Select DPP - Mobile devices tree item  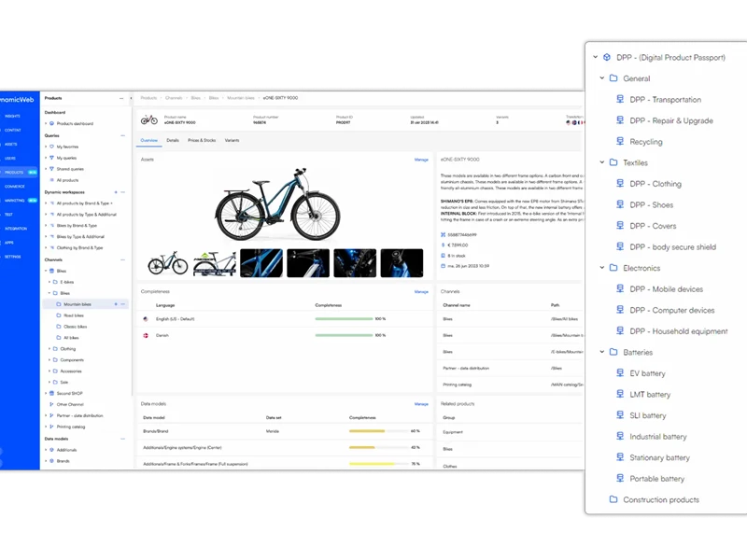[x=666, y=289]
